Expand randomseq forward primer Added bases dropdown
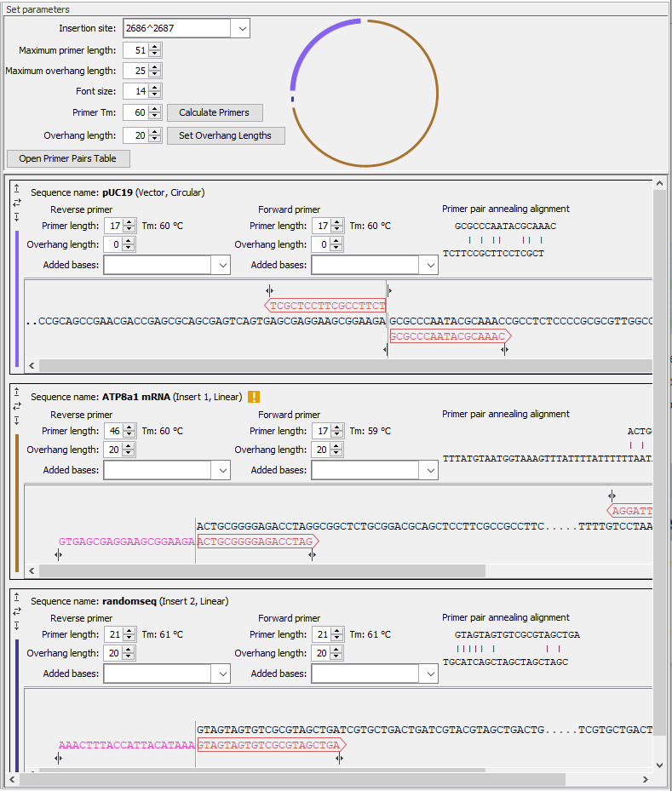Image resolution: width=672 pixels, height=791 pixels. (x=430, y=673)
